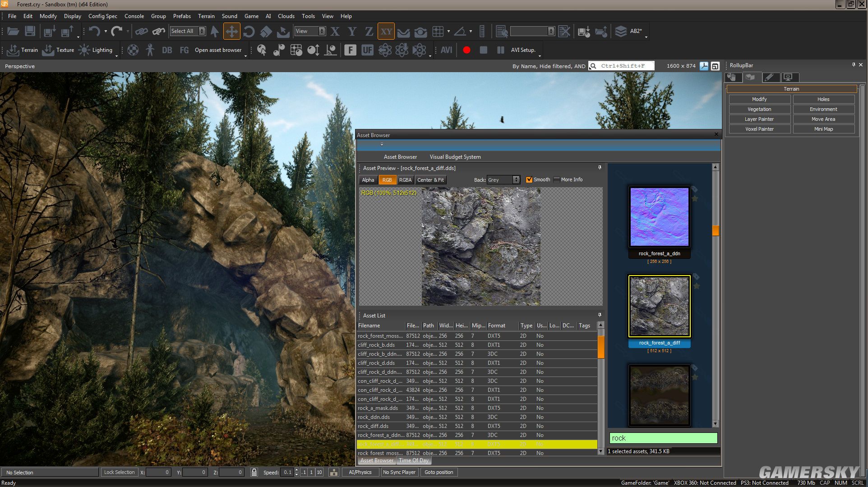868x487 pixels.
Task: Open DB database view
Action: (167, 50)
